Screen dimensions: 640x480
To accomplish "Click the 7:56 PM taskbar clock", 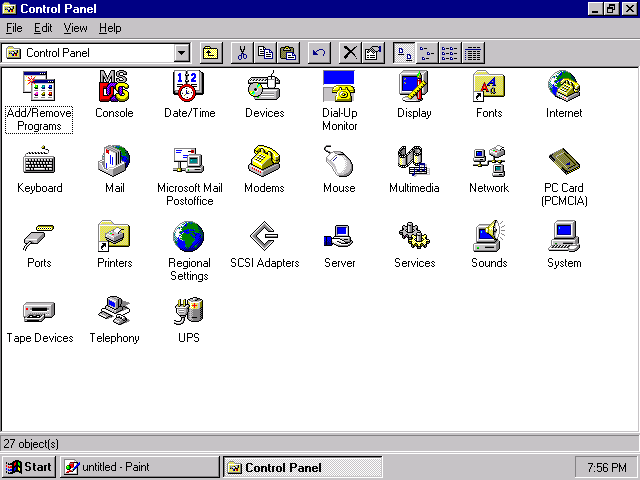I will click(x=606, y=467).
